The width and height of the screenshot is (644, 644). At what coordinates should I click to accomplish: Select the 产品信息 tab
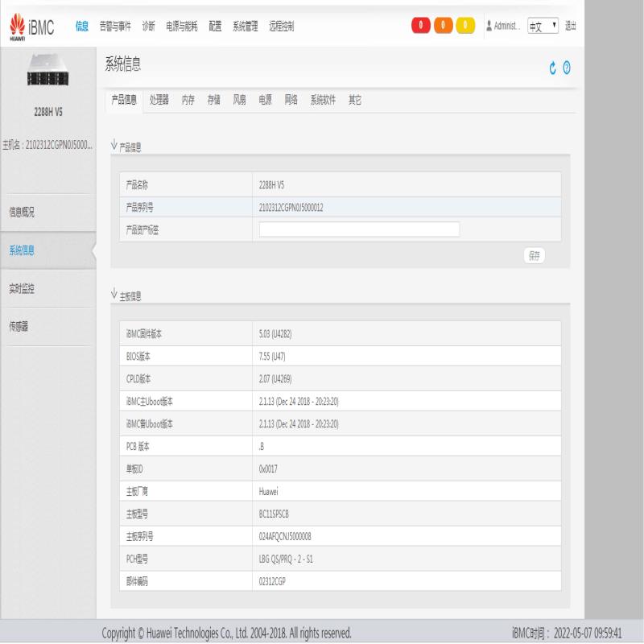click(x=124, y=100)
